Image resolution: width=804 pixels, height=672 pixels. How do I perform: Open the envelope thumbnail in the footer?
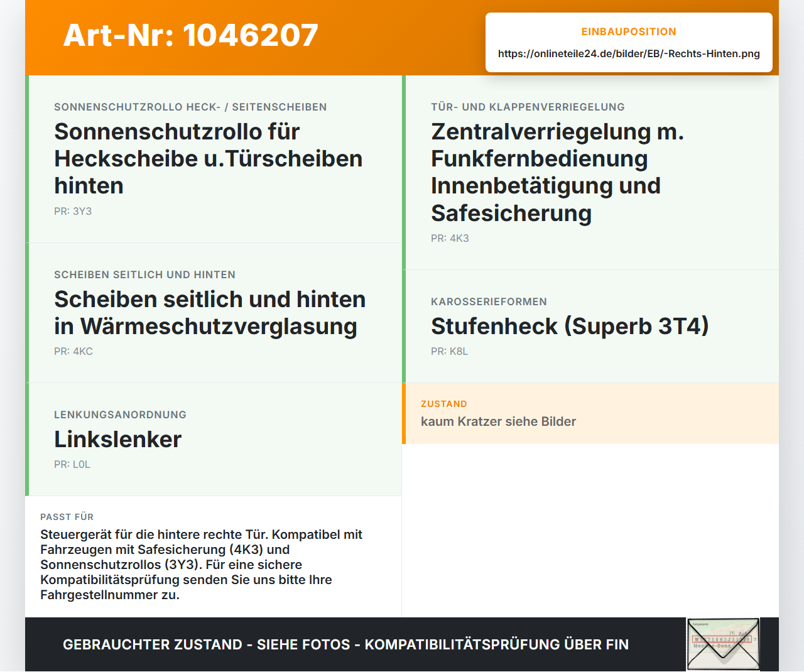tap(723, 645)
